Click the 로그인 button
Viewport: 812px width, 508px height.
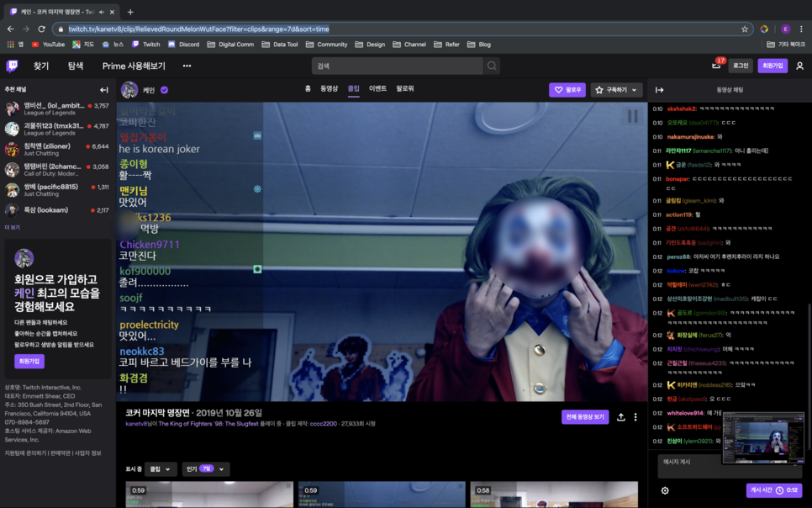tap(741, 66)
